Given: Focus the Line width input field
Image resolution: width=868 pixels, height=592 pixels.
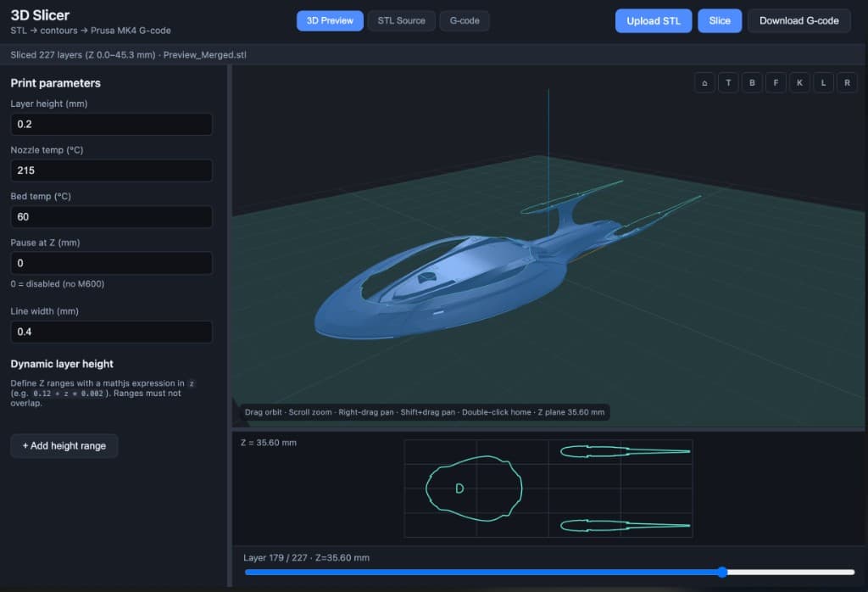Looking at the screenshot, I should coord(111,332).
